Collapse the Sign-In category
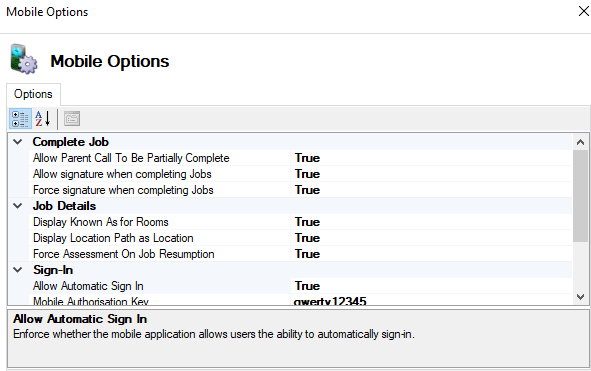The width and height of the screenshot is (591, 371). pos(18,270)
